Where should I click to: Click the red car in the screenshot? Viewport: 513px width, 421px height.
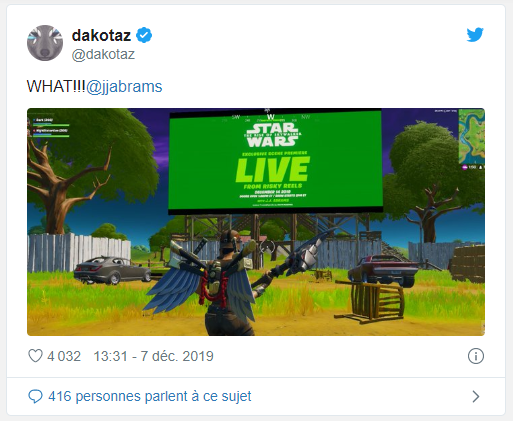click(383, 270)
